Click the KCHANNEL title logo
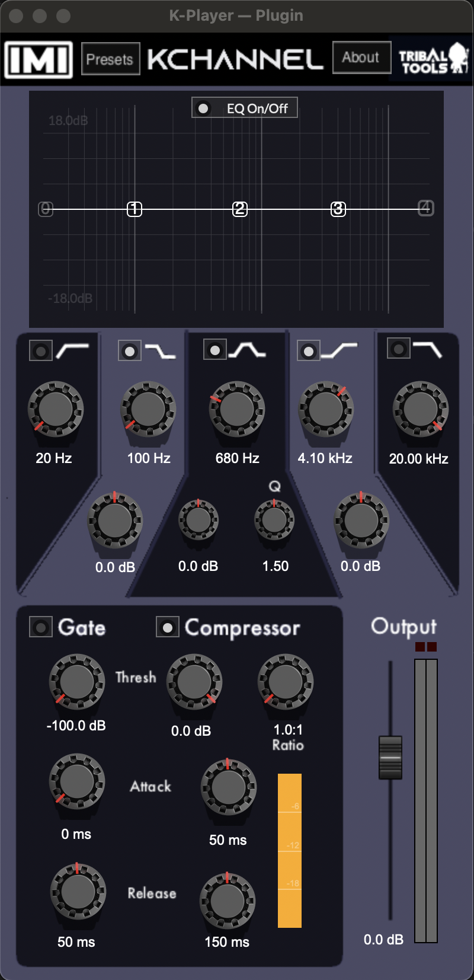The image size is (474, 980). pyautogui.click(x=235, y=59)
